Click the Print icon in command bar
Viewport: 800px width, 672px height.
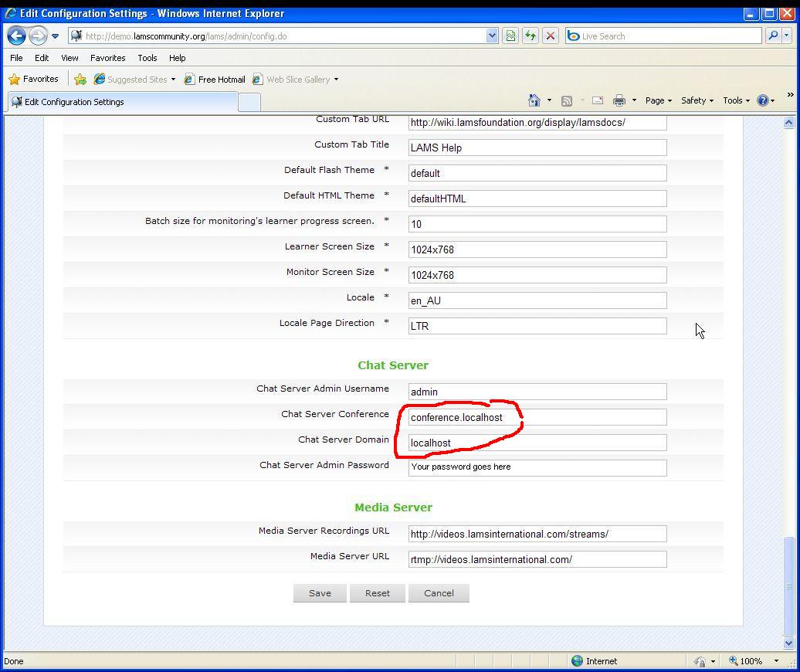(x=619, y=100)
